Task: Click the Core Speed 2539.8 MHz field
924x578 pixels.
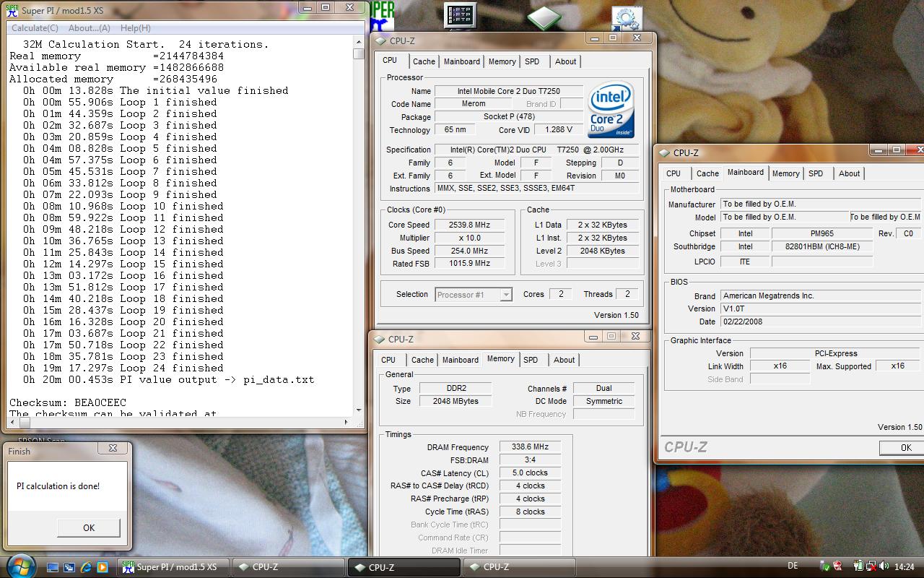Action: [x=469, y=225]
